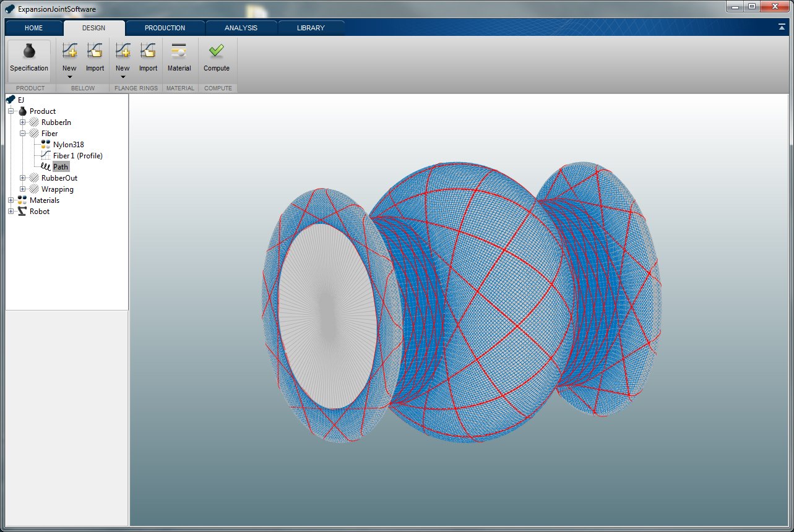The height and width of the screenshot is (532, 794).
Task: Click the Robot node in the tree
Action: (39, 211)
